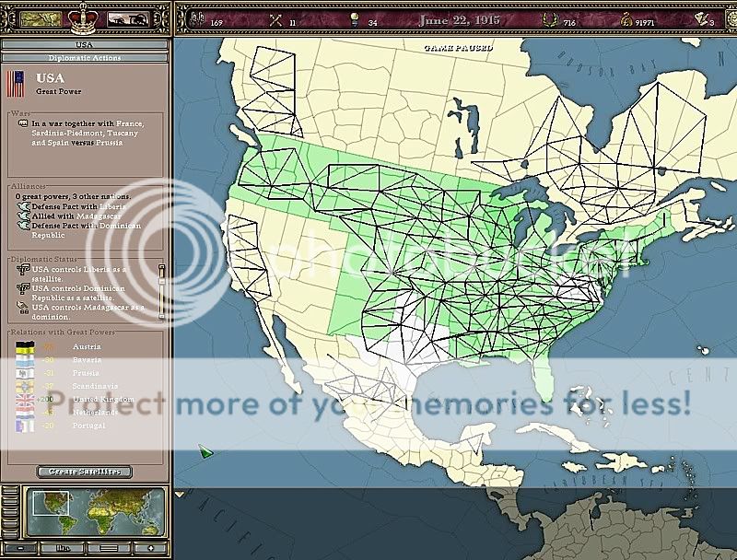The image size is (737, 560).
Task: Click the diplomatic status scrollbar
Action: point(162,281)
